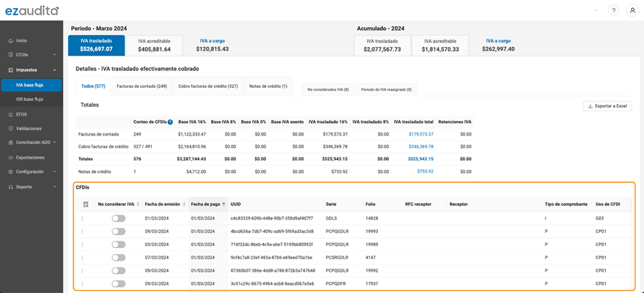Click the EFOS icon in sidebar
Image resolution: width=644 pixels, height=293 pixels.
[11, 114]
